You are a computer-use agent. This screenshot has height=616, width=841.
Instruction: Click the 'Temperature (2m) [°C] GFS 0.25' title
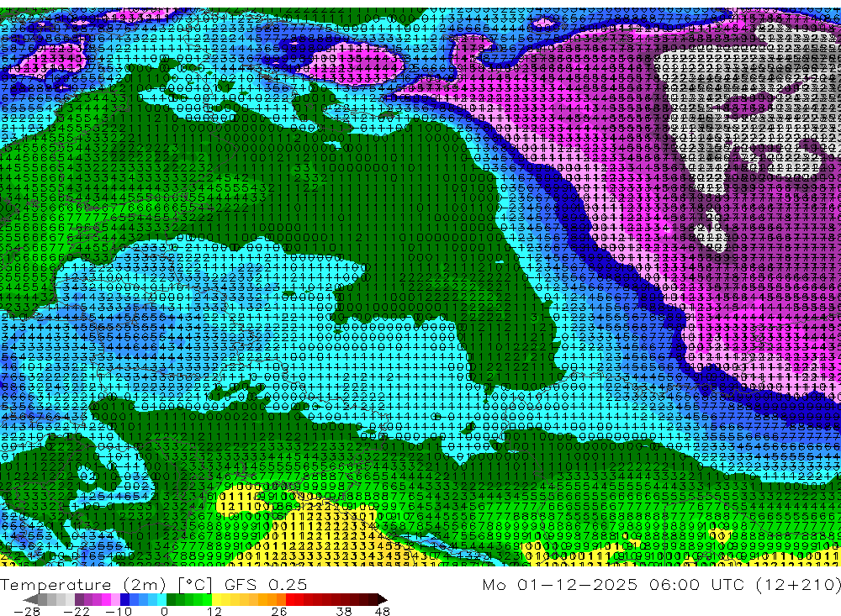click(x=154, y=584)
